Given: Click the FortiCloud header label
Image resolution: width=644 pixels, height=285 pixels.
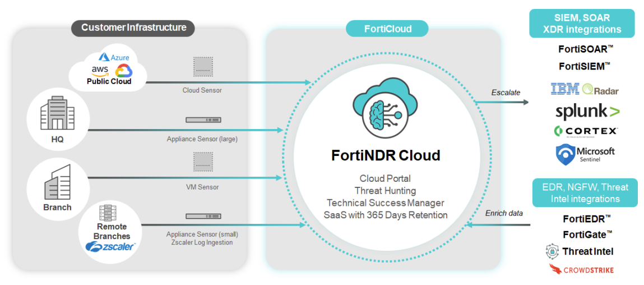Looking at the screenshot, I should tap(387, 29).
